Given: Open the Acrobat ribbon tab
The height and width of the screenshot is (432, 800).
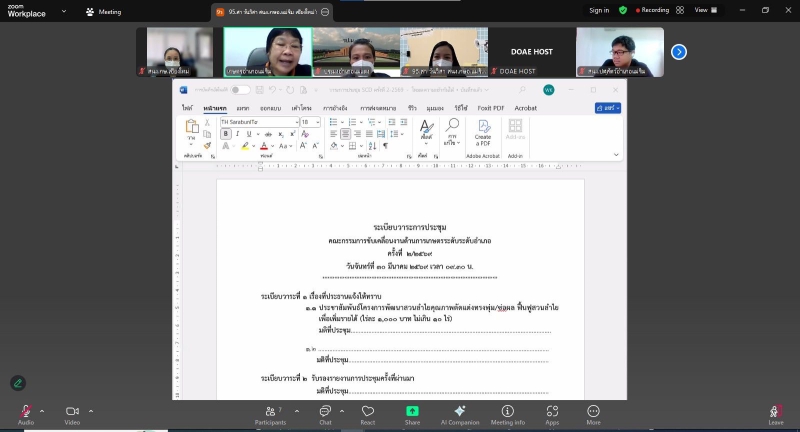Looking at the screenshot, I should click(525, 107).
